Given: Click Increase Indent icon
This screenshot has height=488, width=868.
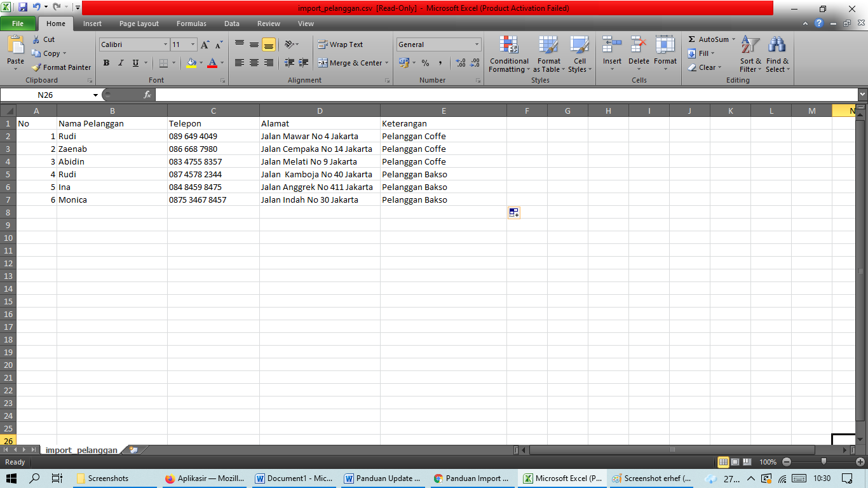Looking at the screenshot, I should 304,63.
